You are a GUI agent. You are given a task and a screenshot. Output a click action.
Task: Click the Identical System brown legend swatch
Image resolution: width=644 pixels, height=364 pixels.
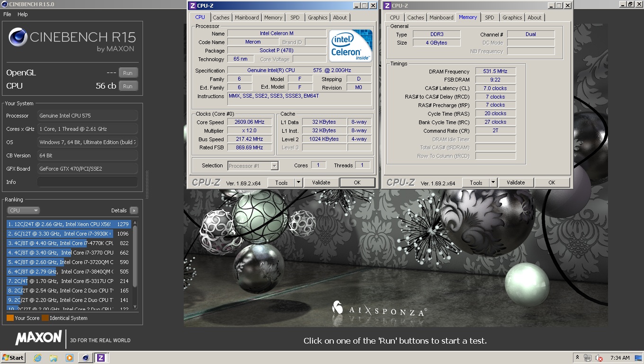click(x=45, y=318)
